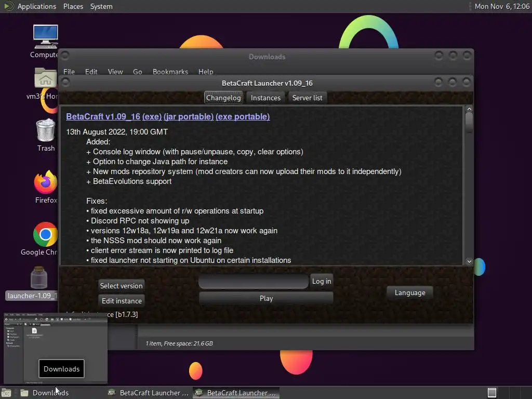This screenshot has height=399, width=532.
Task: Click the 'the NSSS mod should now work again' line
Action: point(154,240)
